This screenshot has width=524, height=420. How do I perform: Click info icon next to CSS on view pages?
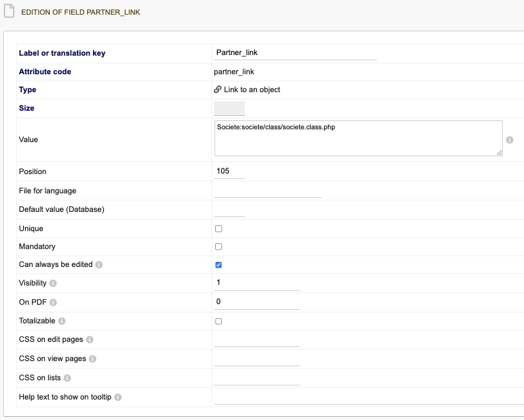93,359
